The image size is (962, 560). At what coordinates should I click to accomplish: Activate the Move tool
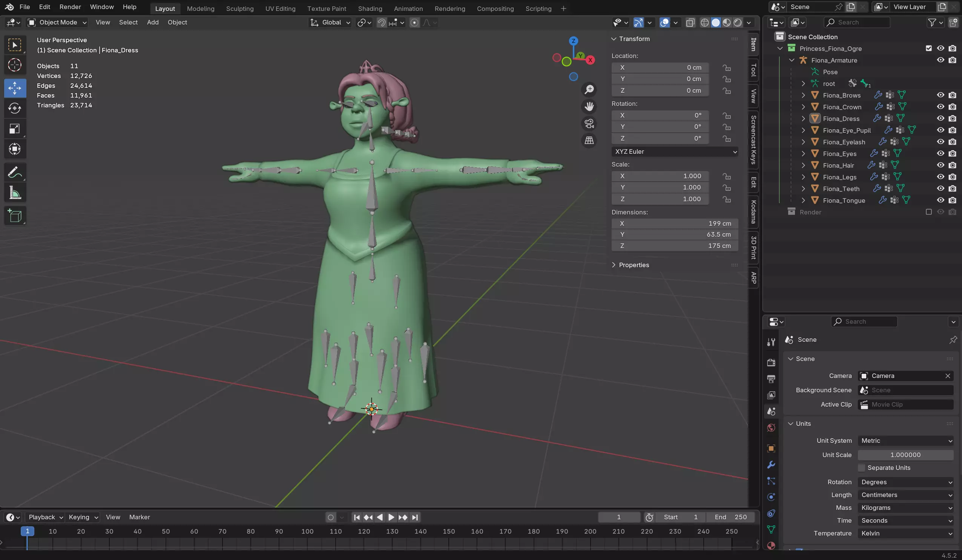(15, 88)
